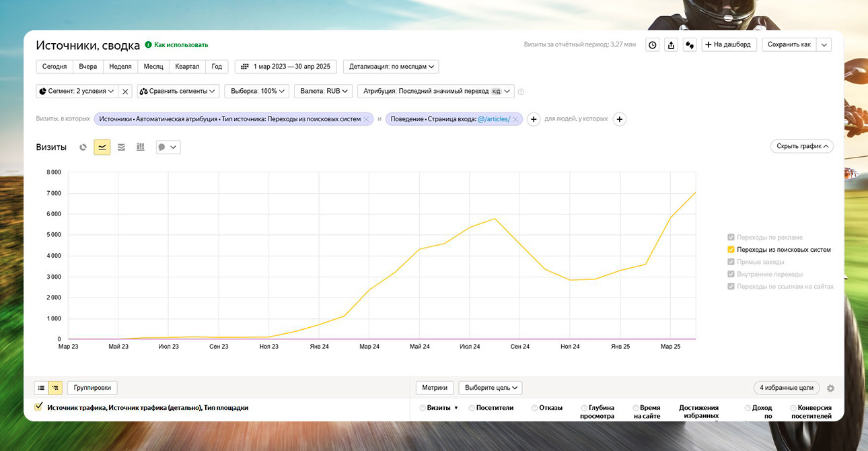Switch to the line chart view icon

tap(102, 147)
